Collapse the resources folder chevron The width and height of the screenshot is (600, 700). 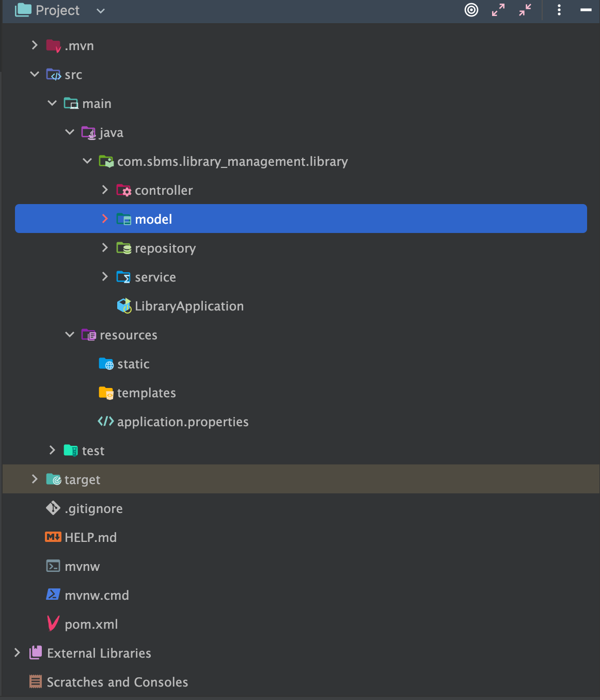(70, 335)
